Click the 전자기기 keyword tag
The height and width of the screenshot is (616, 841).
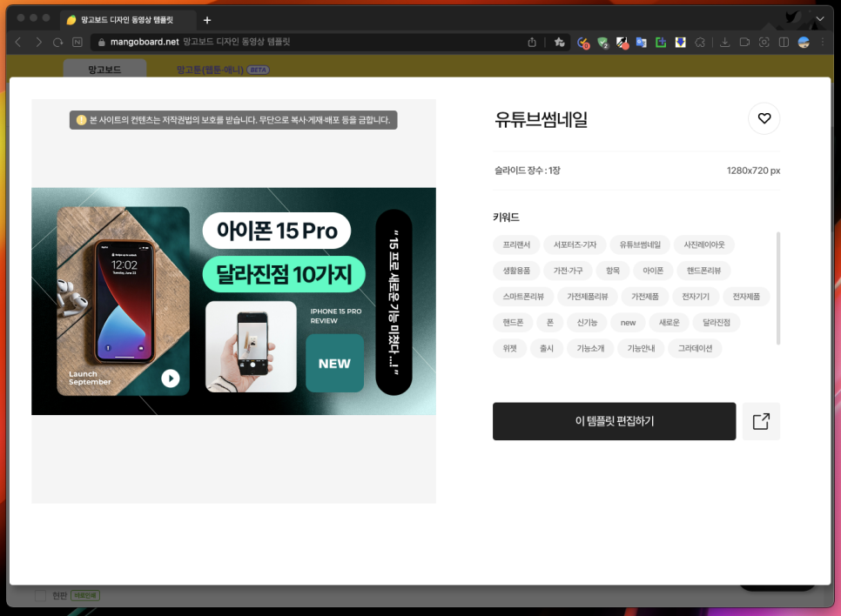pos(695,297)
